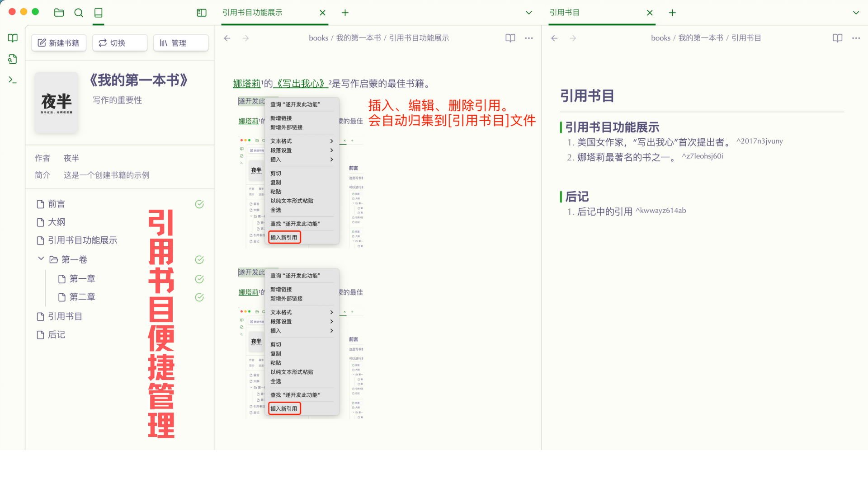This screenshot has width=868, height=488.
Task: Select the book view icon in top bar
Action: (x=98, y=13)
